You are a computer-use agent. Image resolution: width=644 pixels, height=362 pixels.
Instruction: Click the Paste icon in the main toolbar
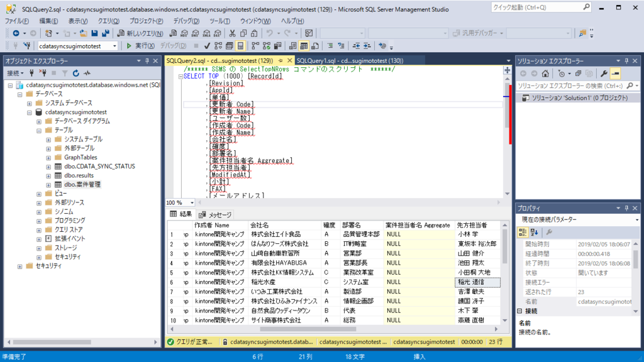[254, 33]
